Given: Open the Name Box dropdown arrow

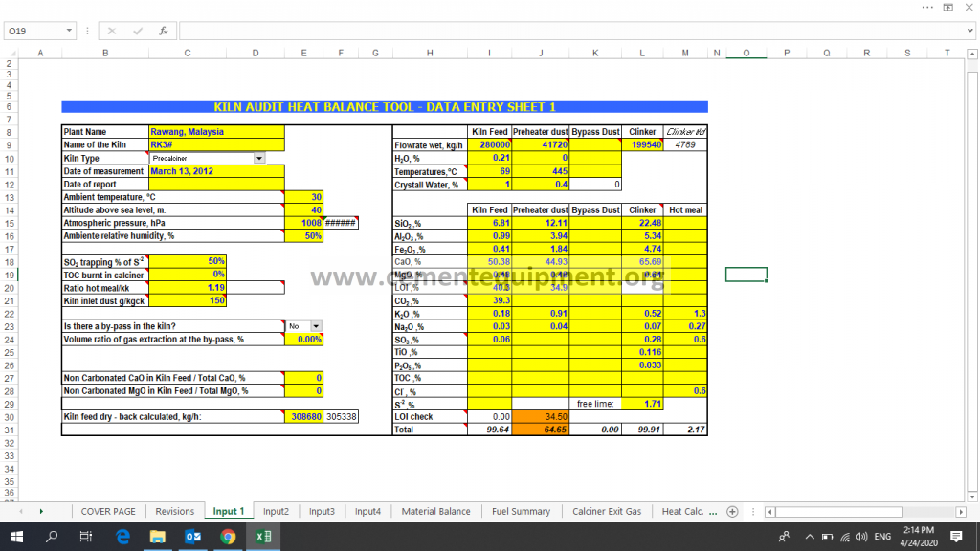Looking at the screenshot, I should coord(68,30).
